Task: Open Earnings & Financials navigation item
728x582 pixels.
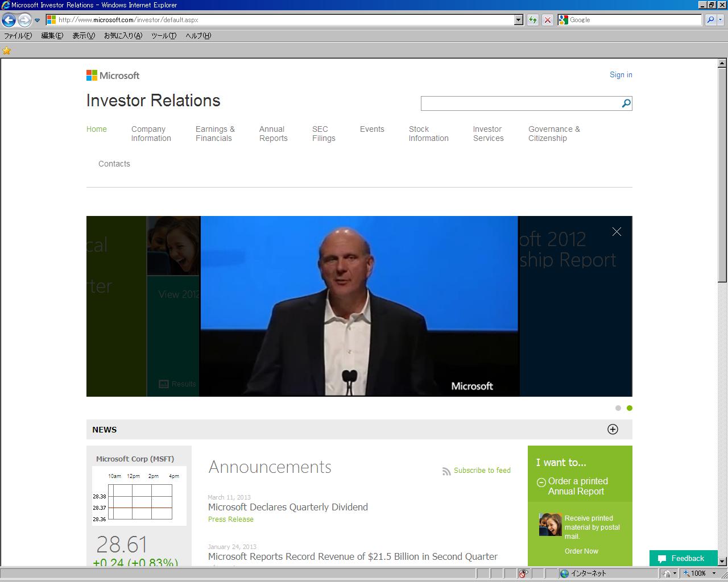Action: (x=215, y=134)
